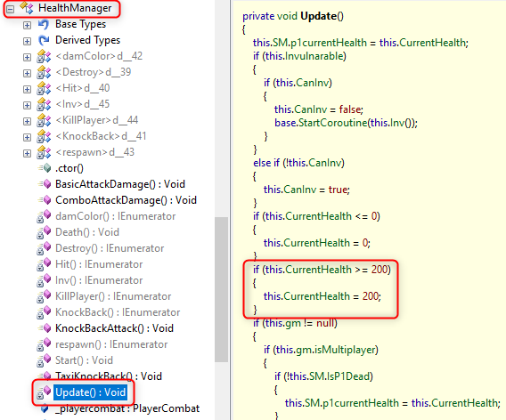Select the HealthManager tree node
The image size is (506, 420).
pyautogui.click(x=75, y=8)
